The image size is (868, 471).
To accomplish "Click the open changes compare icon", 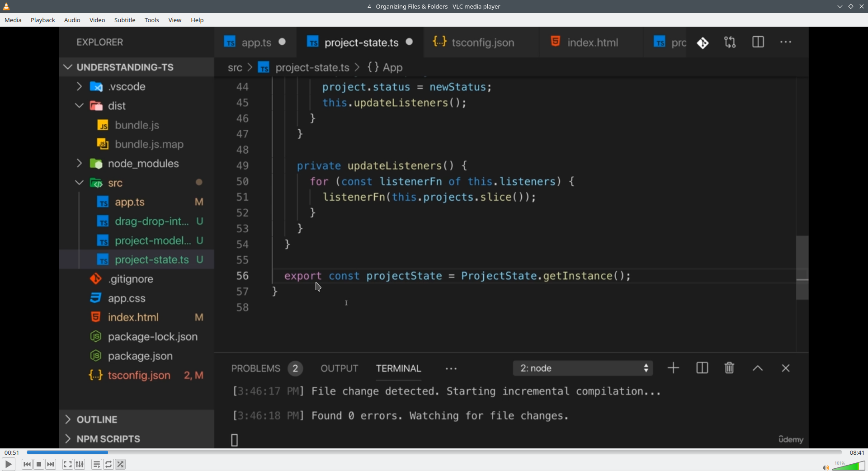I will pos(730,42).
